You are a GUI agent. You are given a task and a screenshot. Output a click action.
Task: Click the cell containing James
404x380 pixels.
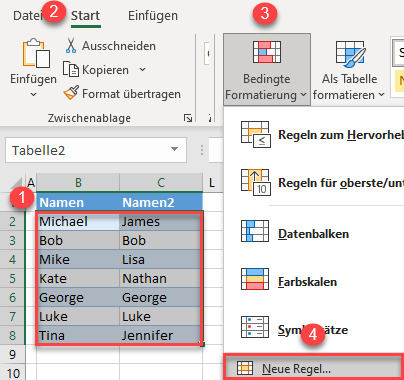tap(161, 221)
